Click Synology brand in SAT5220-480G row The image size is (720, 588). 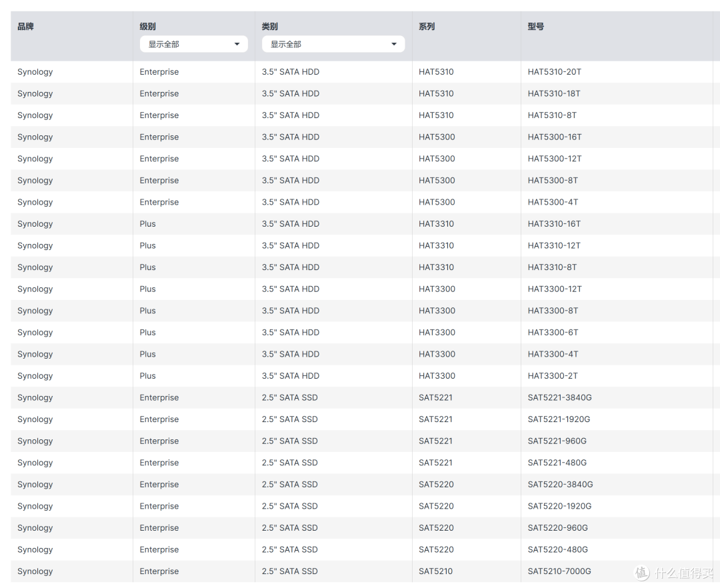(x=35, y=550)
